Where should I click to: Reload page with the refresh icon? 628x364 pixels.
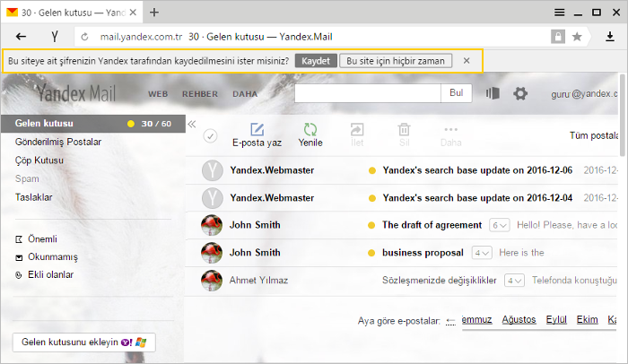click(84, 37)
